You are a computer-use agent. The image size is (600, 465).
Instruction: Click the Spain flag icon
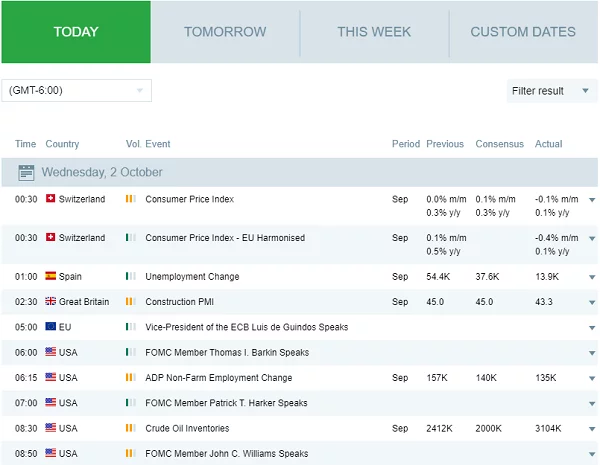(x=51, y=276)
